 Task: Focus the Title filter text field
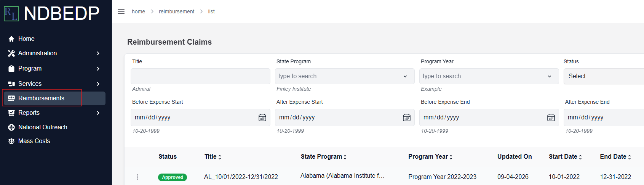[x=200, y=76]
